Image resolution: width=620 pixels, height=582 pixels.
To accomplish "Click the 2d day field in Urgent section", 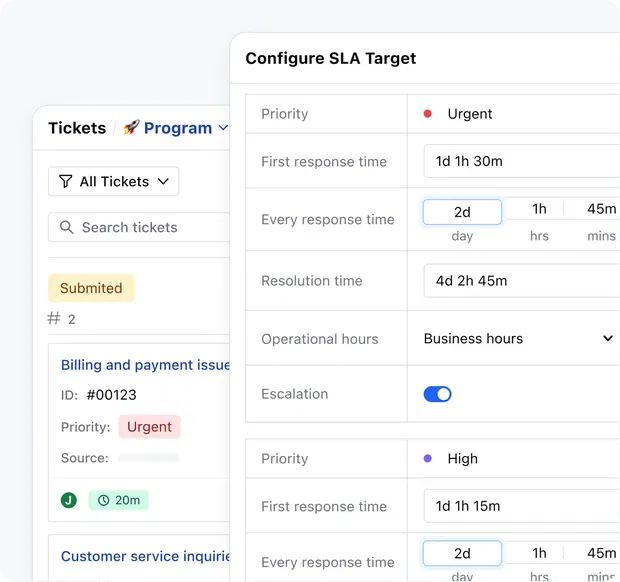I will pyautogui.click(x=462, y=212).
